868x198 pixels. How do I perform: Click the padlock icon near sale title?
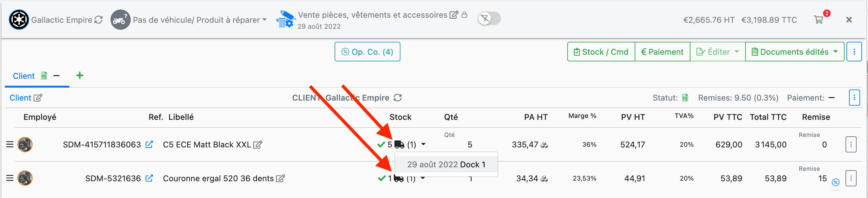(x=464, y=15)
